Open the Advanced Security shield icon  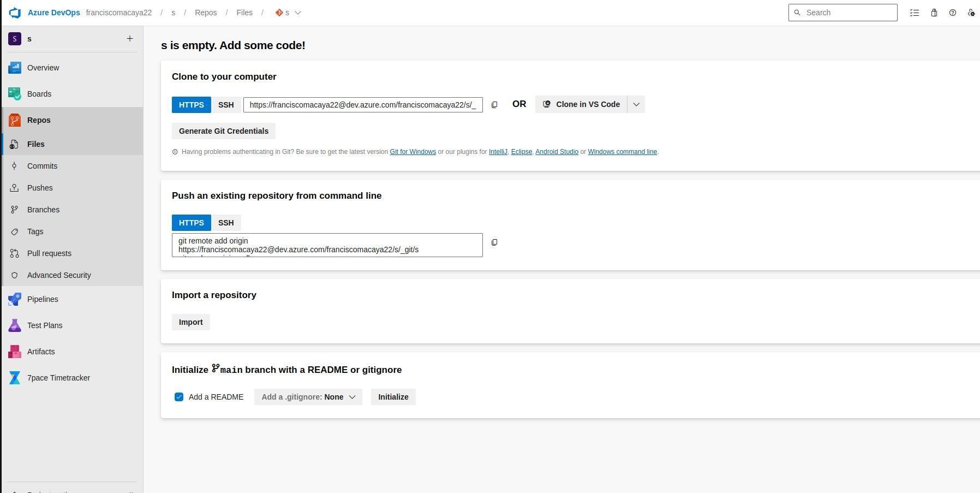pos(15,275)
